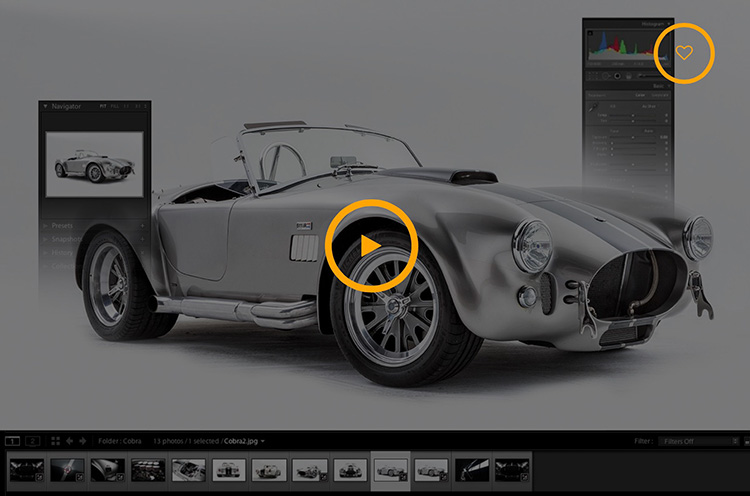Expand the Presets panel
Screen dimensions: 750x496
pyautogui.click(x=46, y=227)
